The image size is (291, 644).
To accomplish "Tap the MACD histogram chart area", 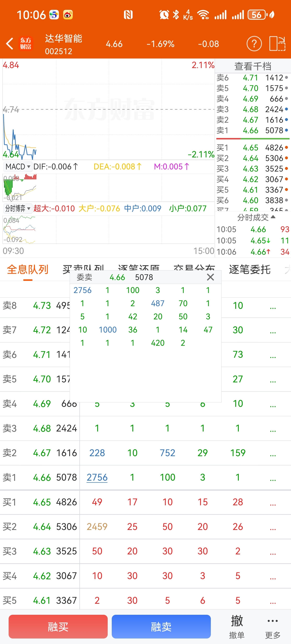I will (x=108, y=188).
